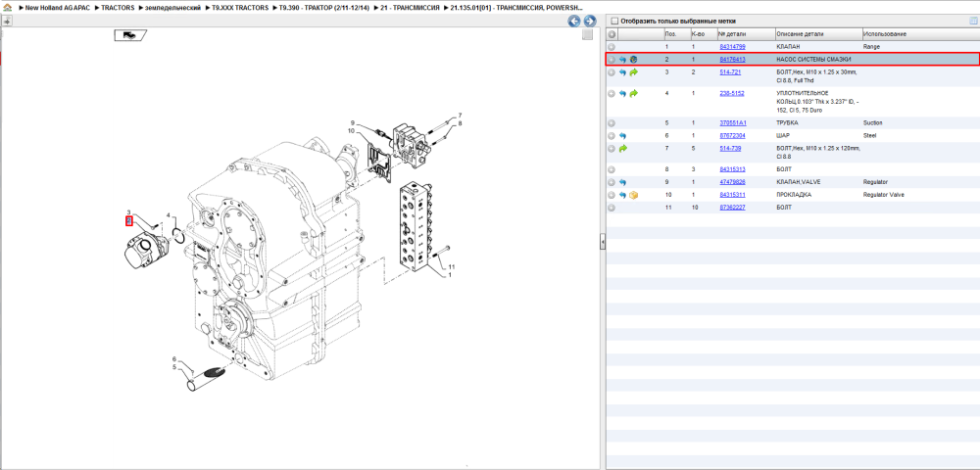This screenshot has height=470, width=980.
Task: Open part number link 87672304
Action: (732, 135)
